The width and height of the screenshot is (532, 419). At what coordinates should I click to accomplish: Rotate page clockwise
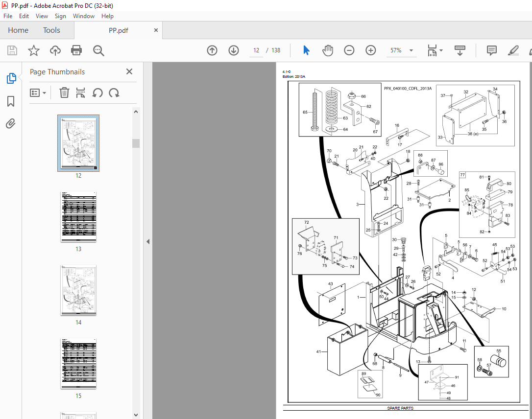click(114, 93)
